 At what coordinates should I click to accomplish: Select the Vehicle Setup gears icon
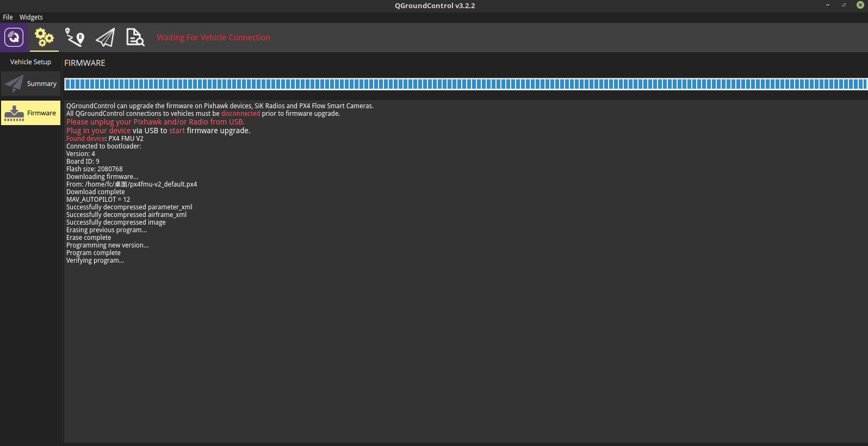tap(44, 38)
